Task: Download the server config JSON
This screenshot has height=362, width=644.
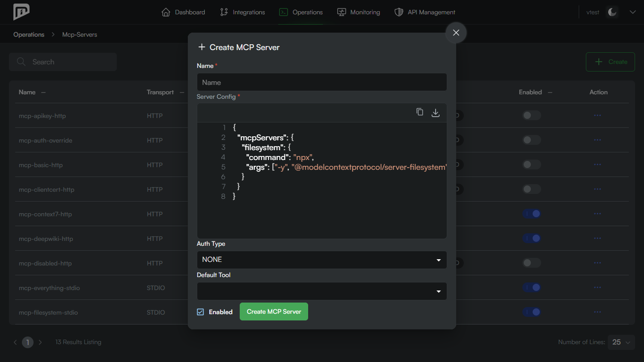Action: coord(436,113)
